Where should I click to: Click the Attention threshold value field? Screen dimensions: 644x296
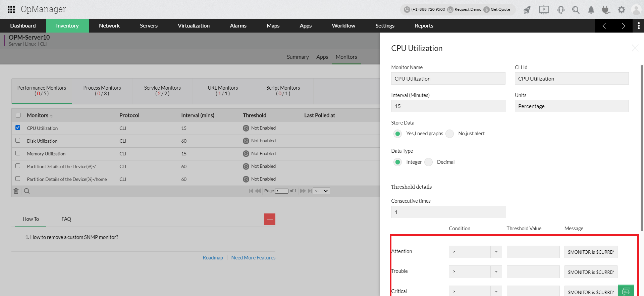(x=533, y=252)
